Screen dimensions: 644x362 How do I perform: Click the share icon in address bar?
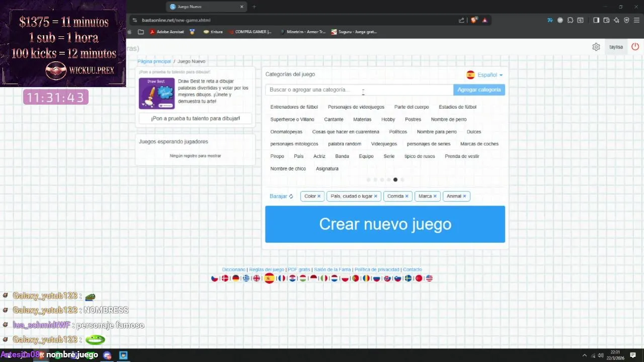(461, 20)
